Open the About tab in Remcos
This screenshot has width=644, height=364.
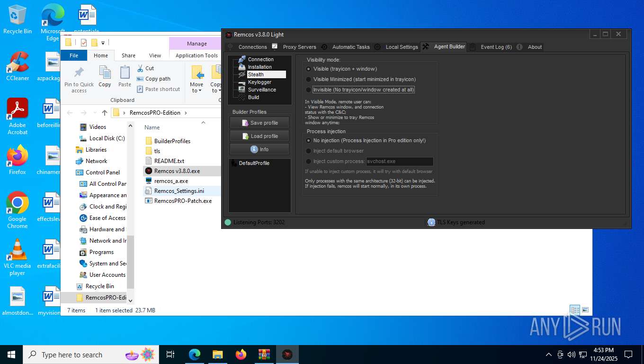[x=530, y=47]
